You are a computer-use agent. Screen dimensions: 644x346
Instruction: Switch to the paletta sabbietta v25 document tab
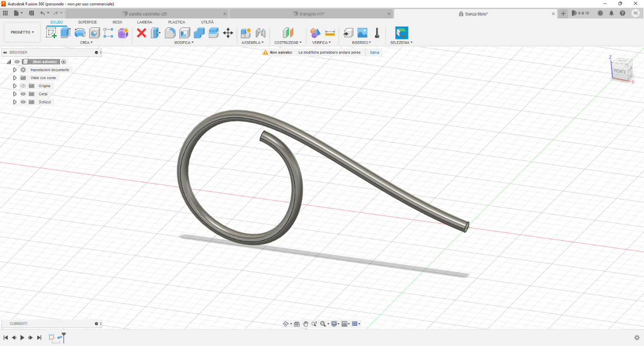(x=148, y=14)
